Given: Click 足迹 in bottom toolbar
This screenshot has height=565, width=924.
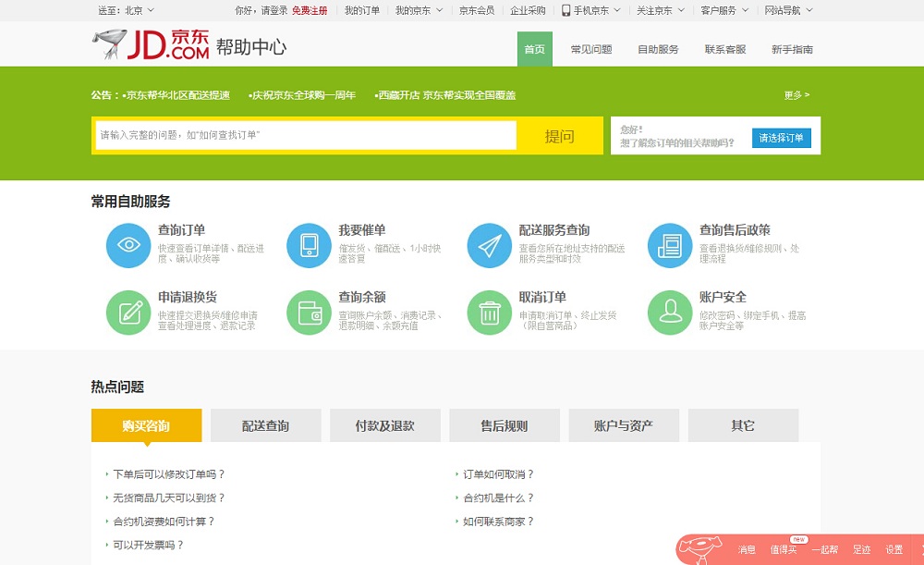Looking at the screenshot, I should pos(861,549).
